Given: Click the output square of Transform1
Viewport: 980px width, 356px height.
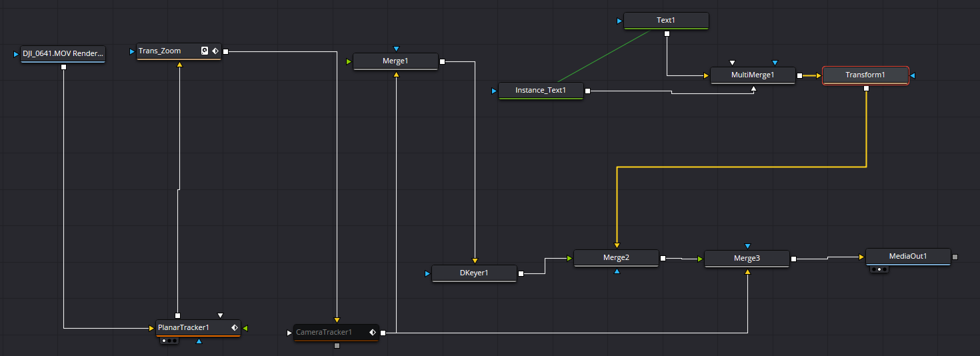Looking at the screenshot, I should pos(866,88).
